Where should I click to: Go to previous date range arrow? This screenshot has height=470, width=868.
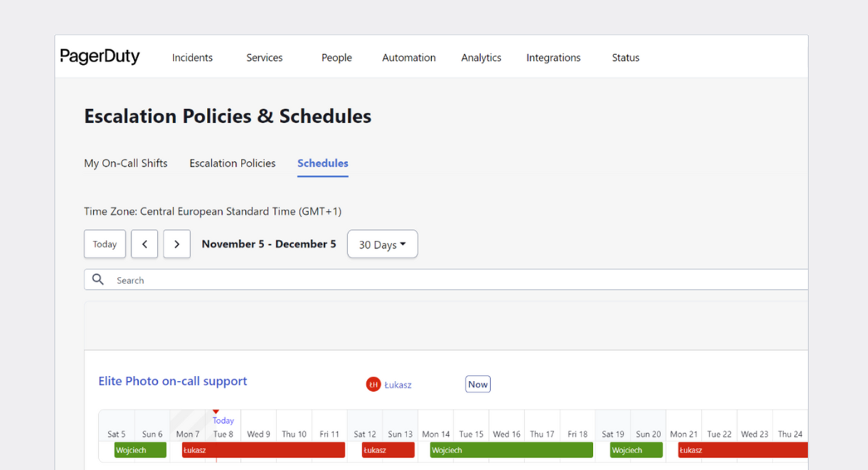145,244
